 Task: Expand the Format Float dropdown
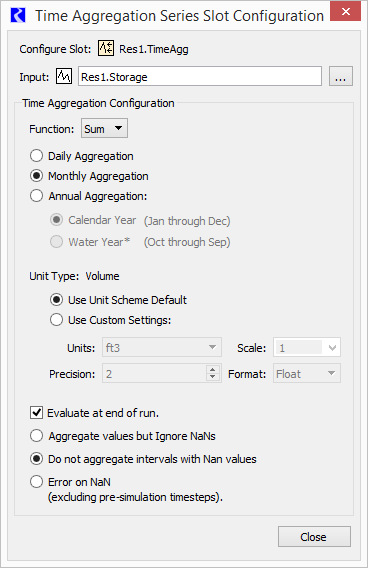[307, 373]
